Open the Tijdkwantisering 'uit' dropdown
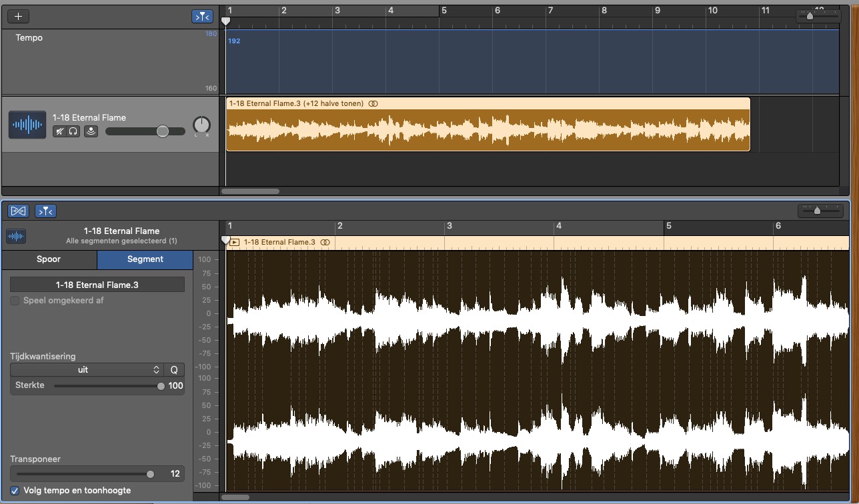Image resolution: width=859 pixels, height=504 pixels. (87, 369)
